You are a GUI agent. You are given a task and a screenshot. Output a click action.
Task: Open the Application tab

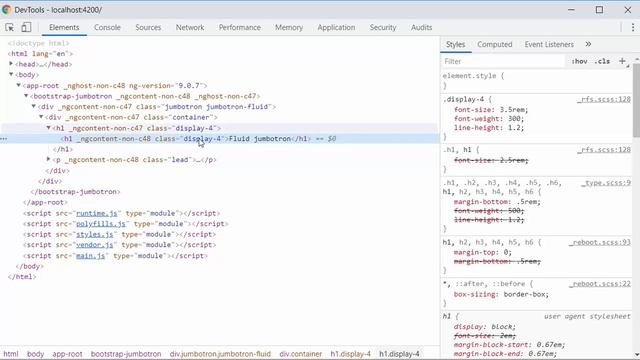click(x=336, y=27)
